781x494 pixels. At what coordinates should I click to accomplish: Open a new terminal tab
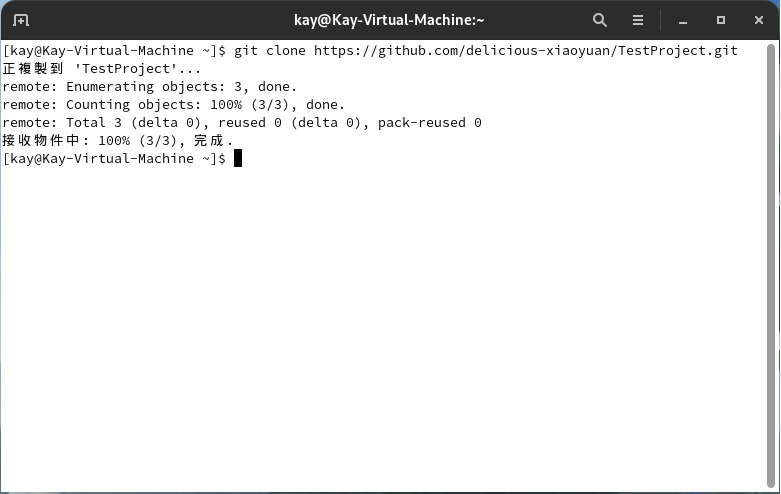pyautogui.click(x=21, y=20)
